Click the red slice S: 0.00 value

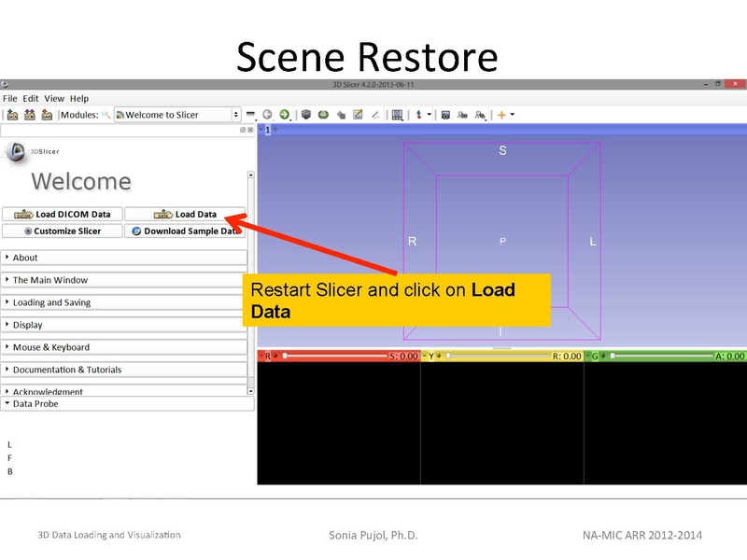pos(403,356)
